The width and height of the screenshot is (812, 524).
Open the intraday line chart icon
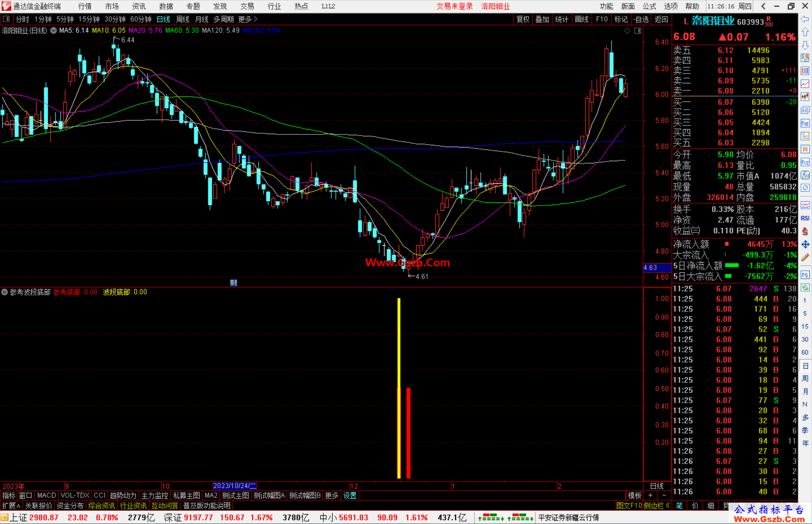(x=805, y=84)
